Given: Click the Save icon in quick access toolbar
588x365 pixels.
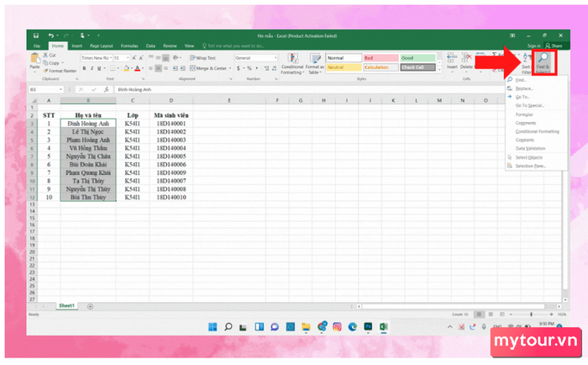Looking at the screenshot, I should pos(36,35).
